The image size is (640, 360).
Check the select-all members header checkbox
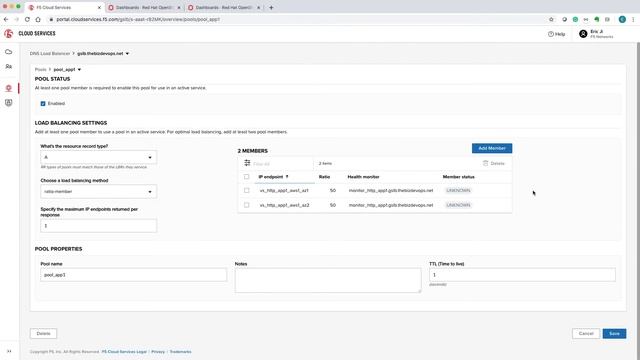click(x=246, y=177)
